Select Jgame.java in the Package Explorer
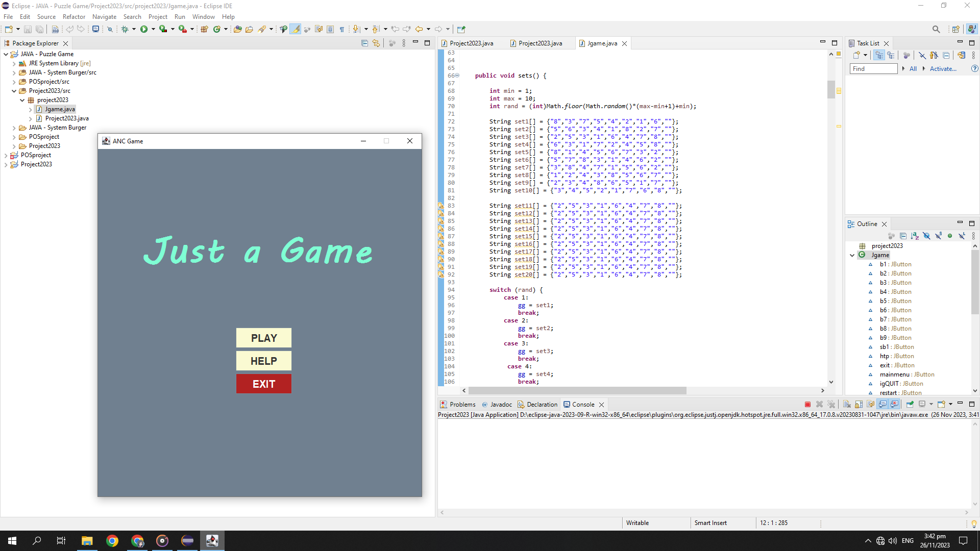This screenshot has height=551, width=980. pyautogui.click(x=60, y=109)
